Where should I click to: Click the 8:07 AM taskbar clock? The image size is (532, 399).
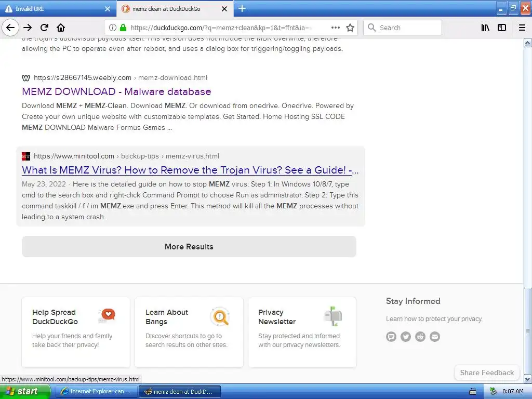click(513, 392)
